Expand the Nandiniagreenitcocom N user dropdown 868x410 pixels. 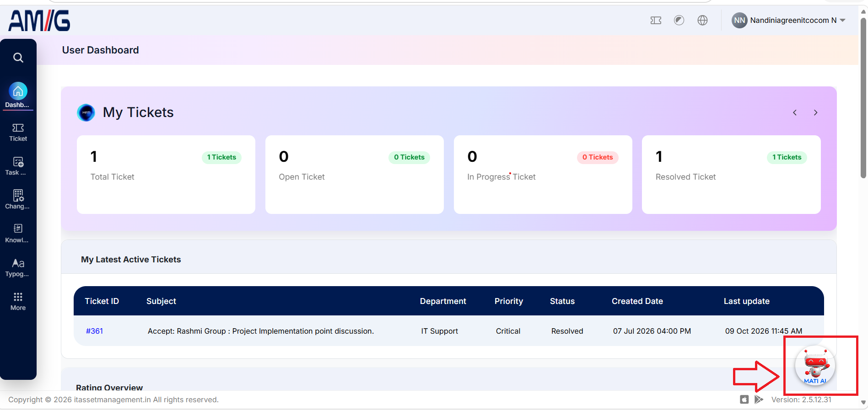[x=842, y=20]
